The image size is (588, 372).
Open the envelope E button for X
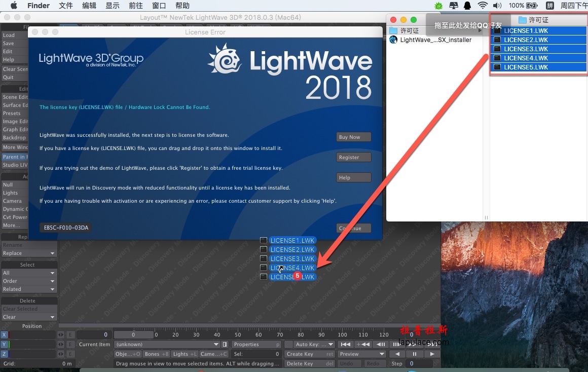coord(70,334)
